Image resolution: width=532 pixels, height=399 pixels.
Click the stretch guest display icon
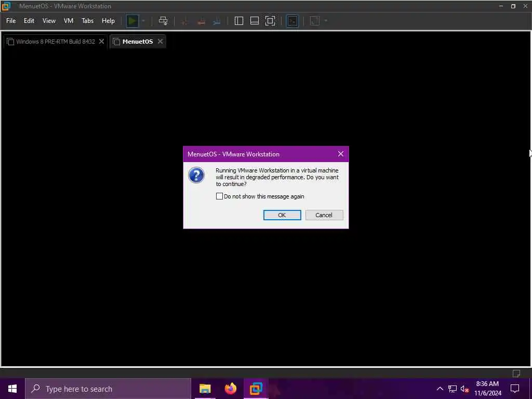(315, 21)
